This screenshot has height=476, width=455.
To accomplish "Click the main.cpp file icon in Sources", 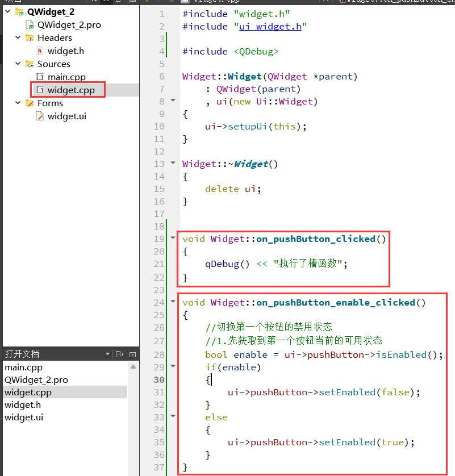I will (x=40, y=77).
